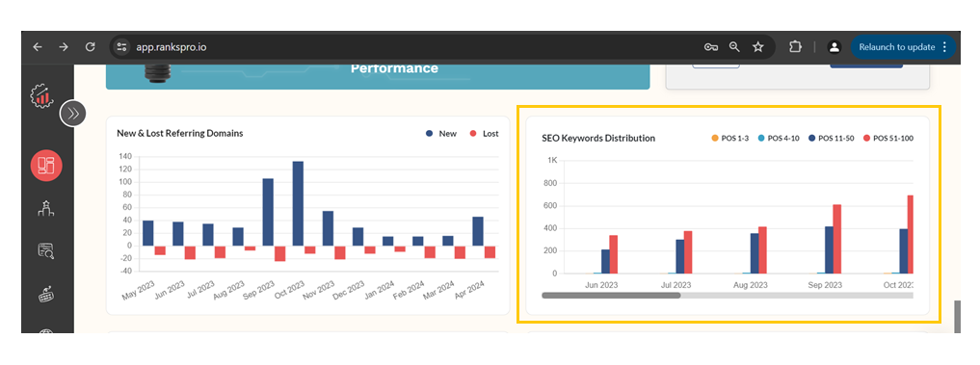
Task: Click the New & Lost Referring Domains title
Action: [x=180, y=133]
